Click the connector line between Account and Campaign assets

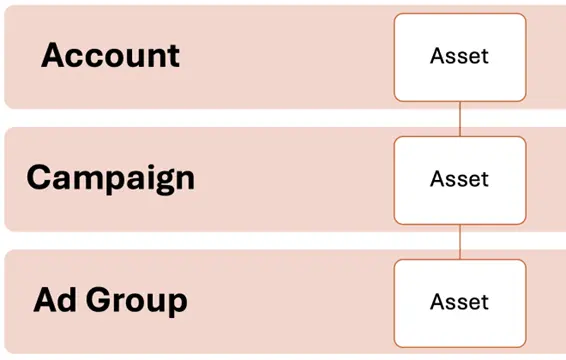[x=460, y=119]
